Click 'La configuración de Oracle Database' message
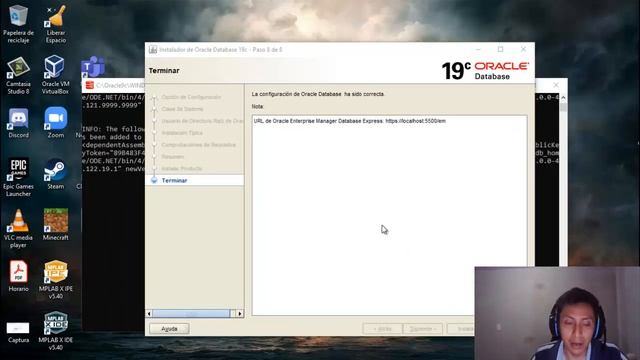640x360 pixels. [x=318, y=94]
